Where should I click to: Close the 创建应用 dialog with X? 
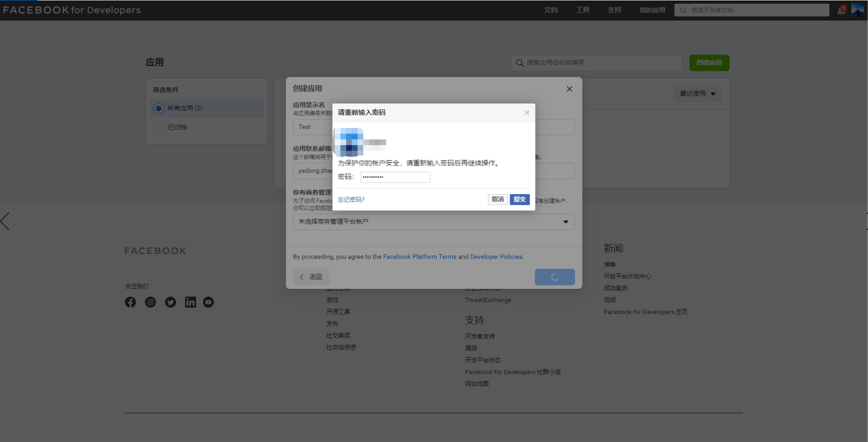point(569,89)
